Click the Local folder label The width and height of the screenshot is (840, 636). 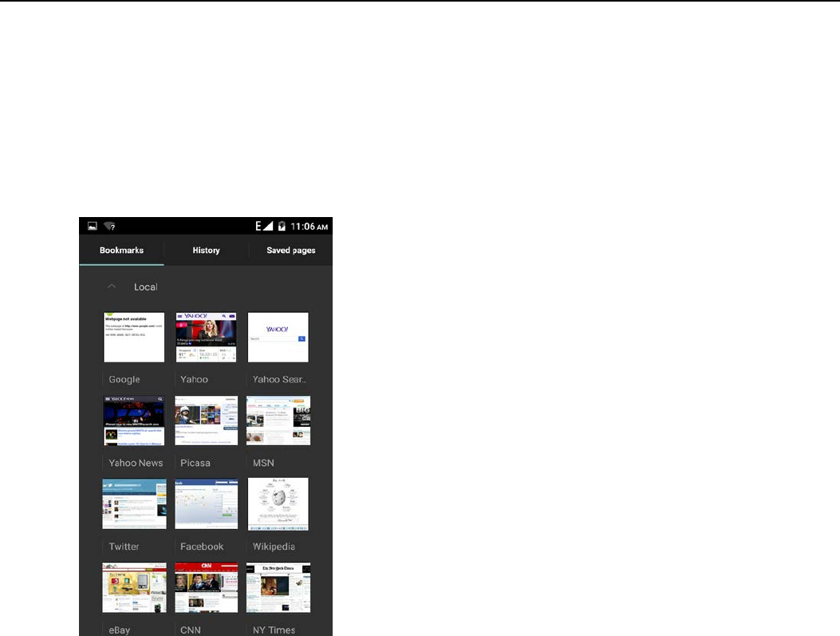(x=146, y=287)
